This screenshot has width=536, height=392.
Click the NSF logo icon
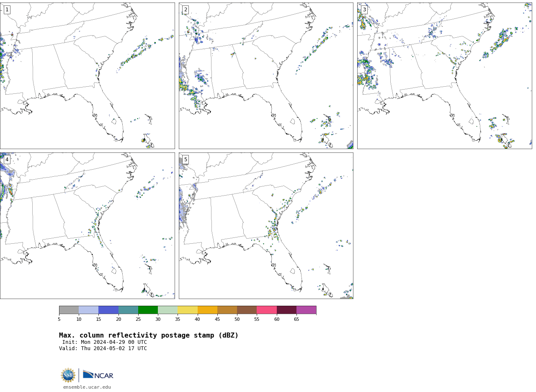[x=68, y=375]
